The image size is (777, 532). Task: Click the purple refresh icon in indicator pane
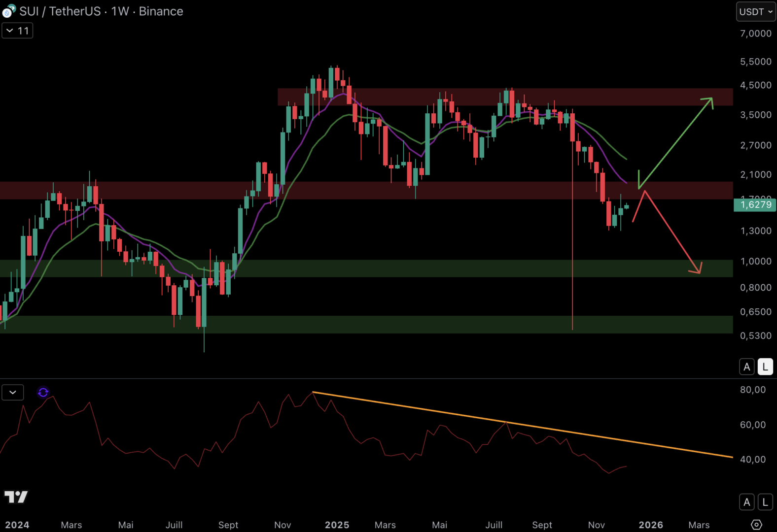coord(43,392)
